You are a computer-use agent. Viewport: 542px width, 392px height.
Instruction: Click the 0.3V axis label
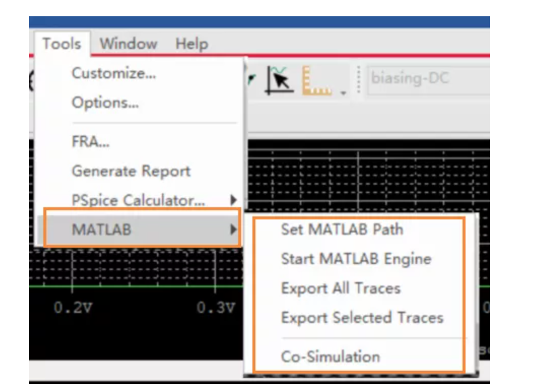216,307
